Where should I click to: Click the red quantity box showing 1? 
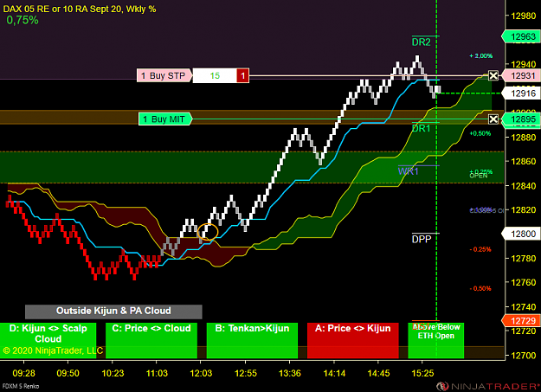click(242, 75)
